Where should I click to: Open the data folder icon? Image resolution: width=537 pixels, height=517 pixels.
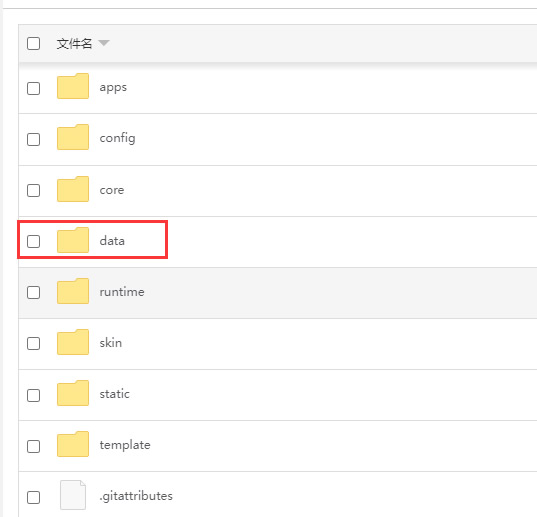click(x=73, y=240)
